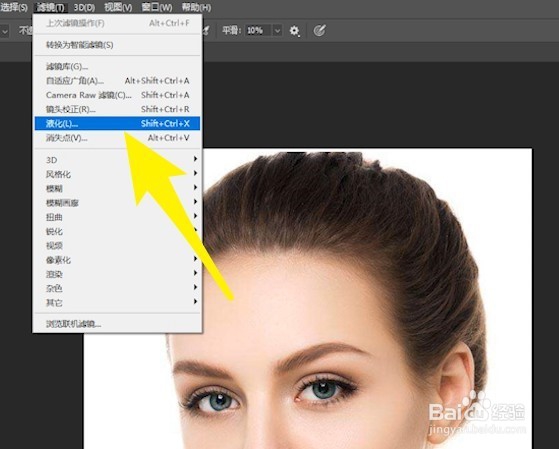The image size is (559, 449).
Task: Open the 帮助(H) menu
Action: coord(196,7)
